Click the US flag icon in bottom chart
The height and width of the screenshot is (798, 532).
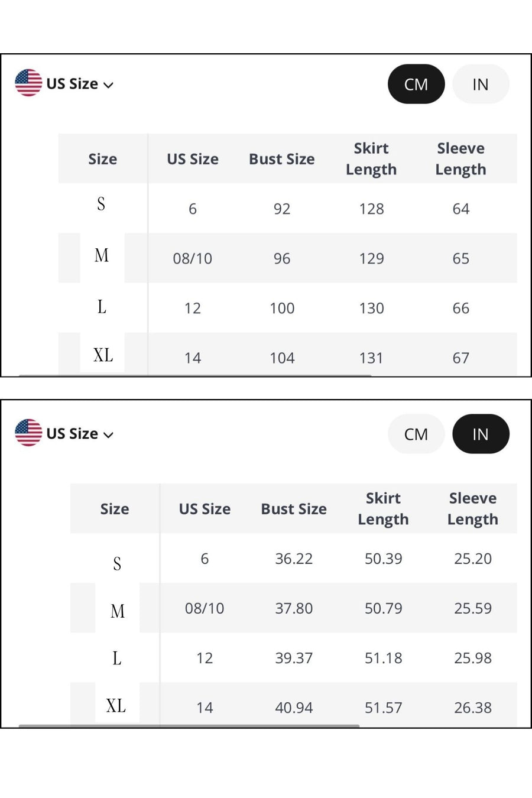pos(28,433)
